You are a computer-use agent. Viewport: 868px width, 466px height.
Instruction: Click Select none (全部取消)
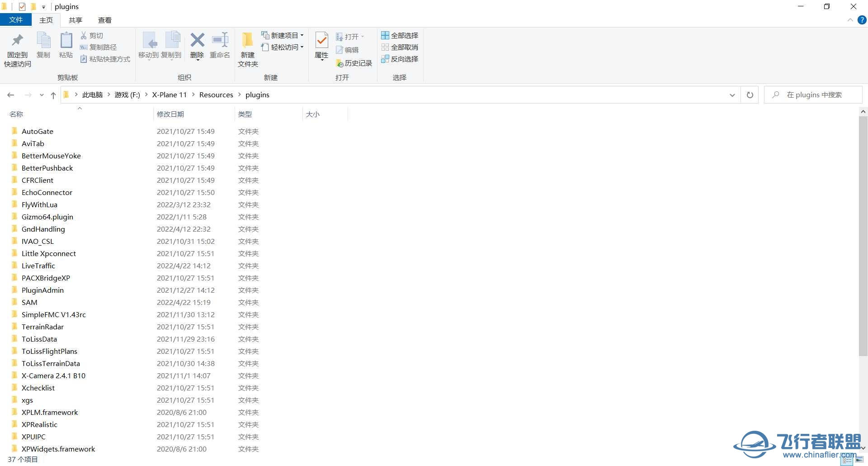click(x=400, y=47)
